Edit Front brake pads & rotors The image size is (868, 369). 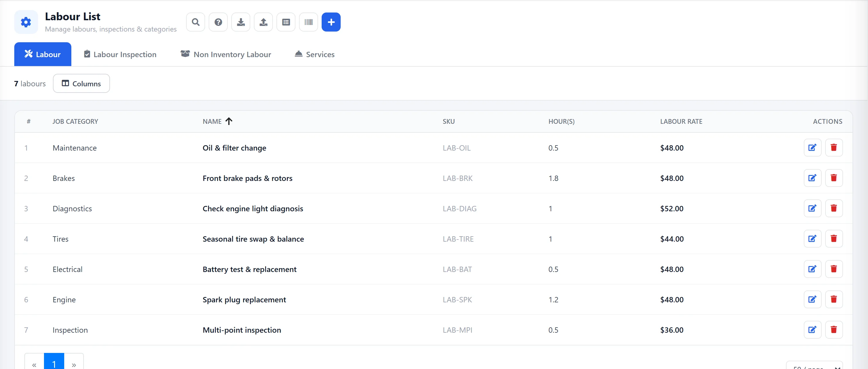tap(812, 178)
